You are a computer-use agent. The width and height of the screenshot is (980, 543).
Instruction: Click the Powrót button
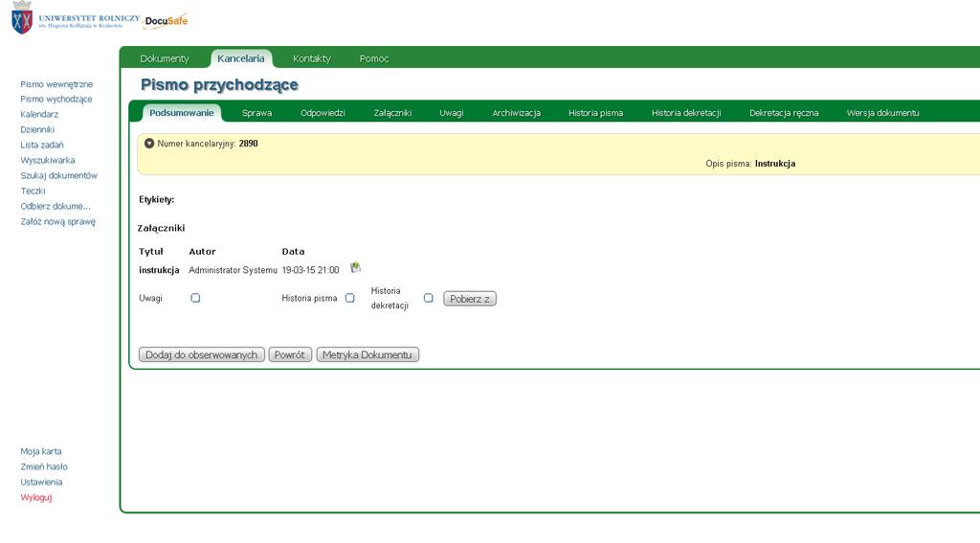[290, 354]
